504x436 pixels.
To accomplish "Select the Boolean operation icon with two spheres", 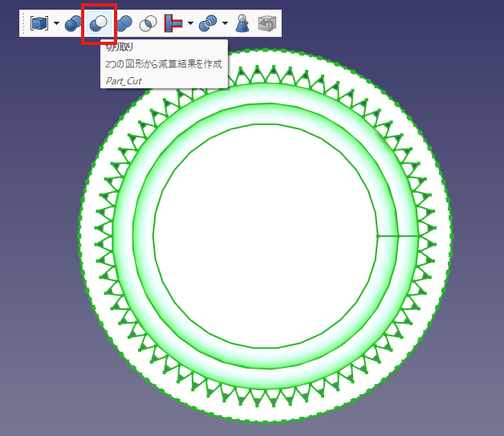I will coord(73,23).
